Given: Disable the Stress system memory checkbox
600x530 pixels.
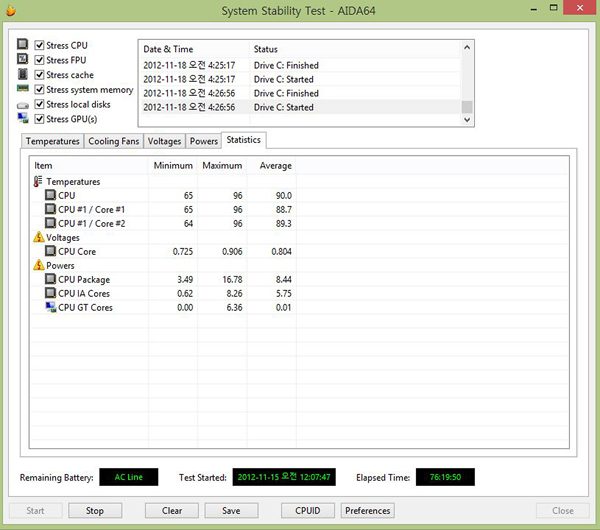Looking at the screenshot, I should (x=39, y=90).
